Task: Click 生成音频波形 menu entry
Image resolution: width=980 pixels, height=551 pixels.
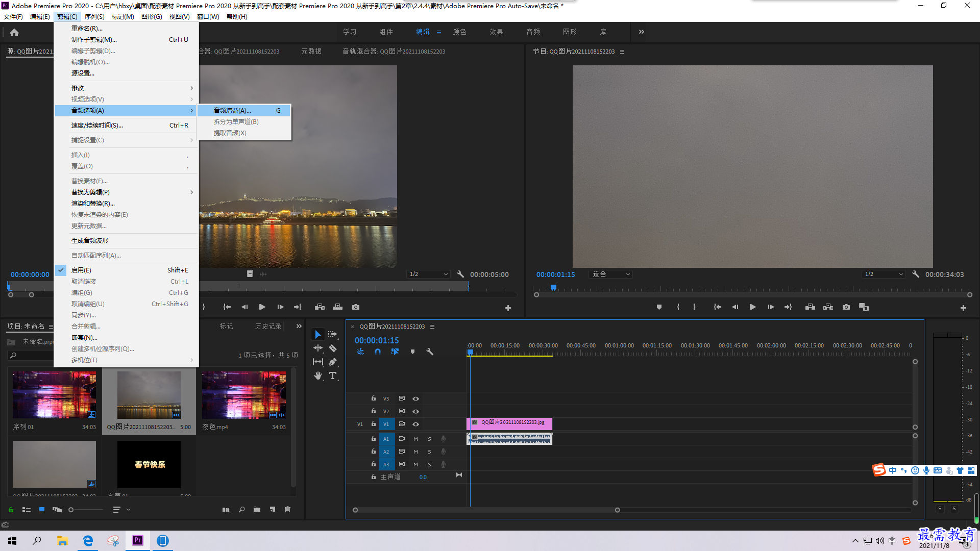Action: pyautogui.click(x=126, y=240)
